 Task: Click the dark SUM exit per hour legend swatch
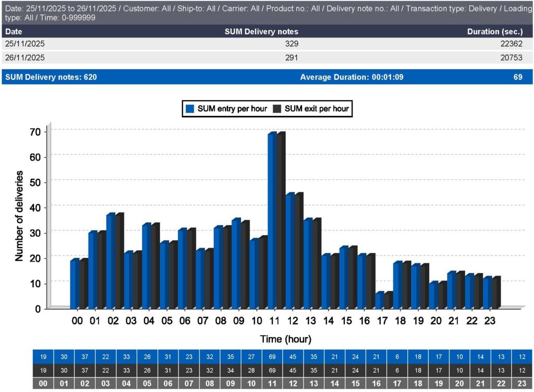pos(277,108)
